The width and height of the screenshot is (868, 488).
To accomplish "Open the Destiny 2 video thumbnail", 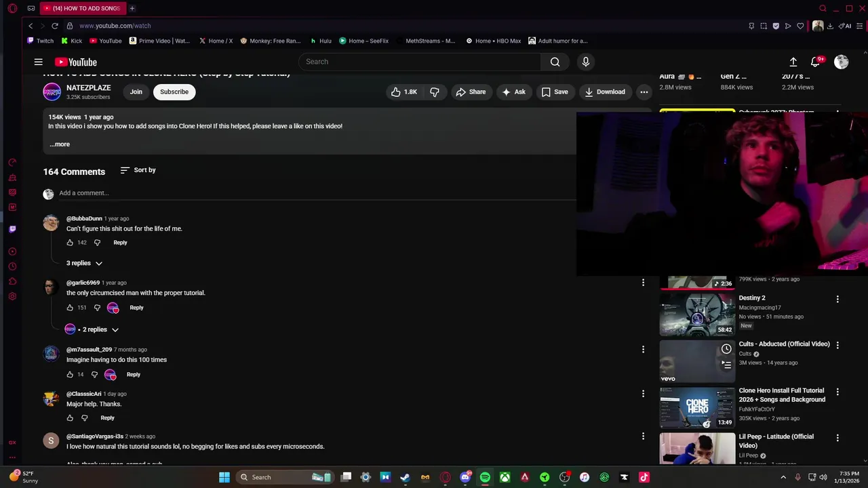I will coord(697,314).
